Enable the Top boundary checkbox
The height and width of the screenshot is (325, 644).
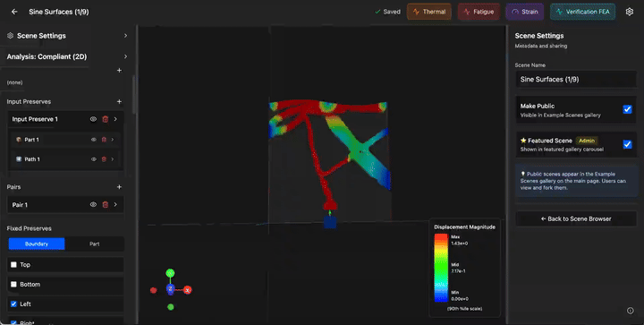[x=13, y=265]
